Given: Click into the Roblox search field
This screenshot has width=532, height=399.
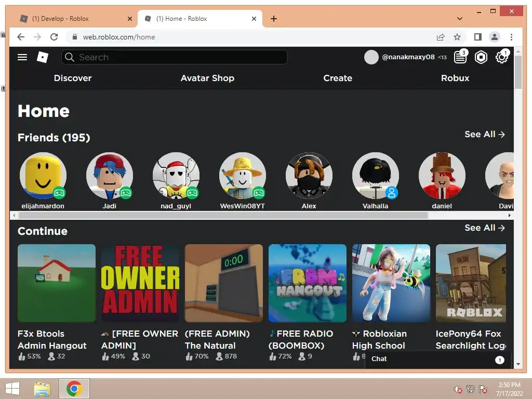Looking at the screenshot, I should 175,57.
